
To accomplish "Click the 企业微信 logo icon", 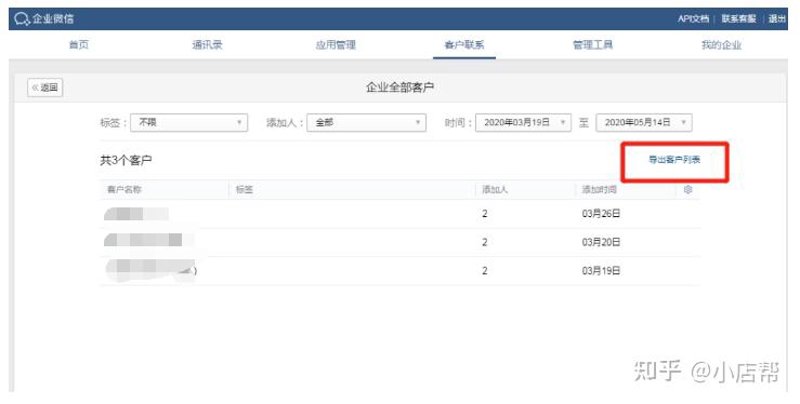I will [22, 19].
